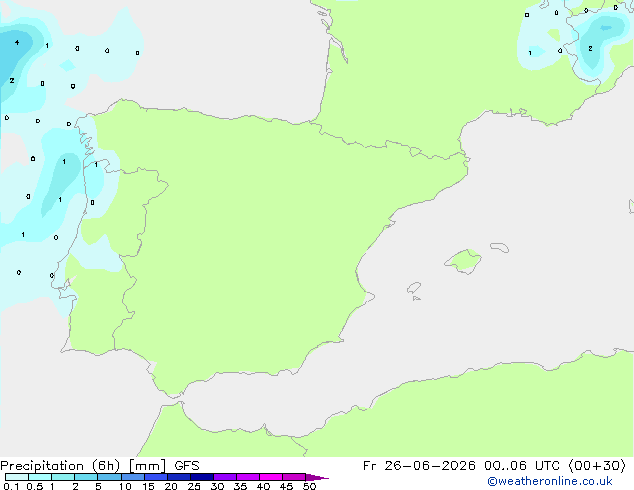Click the 30–35 mm purple legend swatch
Image resolution: width=634 pixels, height=490 pixels.
(225, 477)
